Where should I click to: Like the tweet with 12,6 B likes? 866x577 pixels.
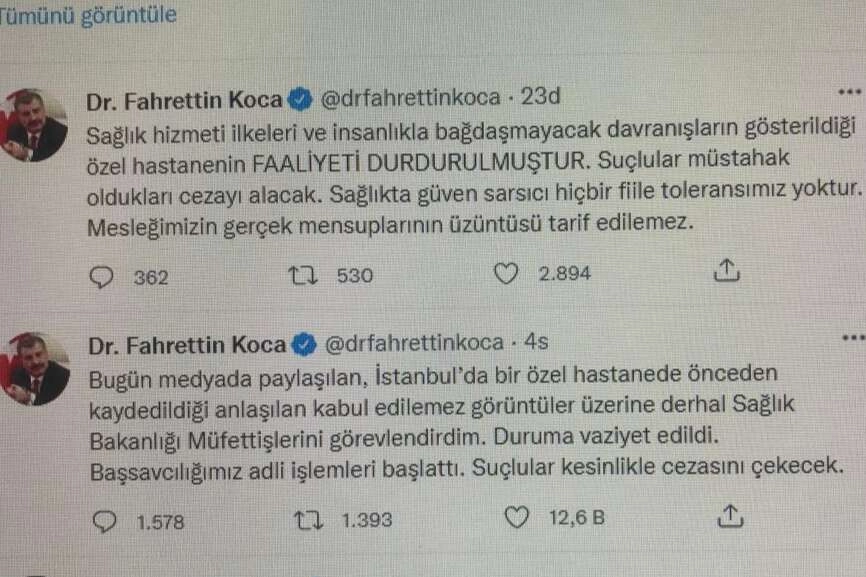(516, 518)
